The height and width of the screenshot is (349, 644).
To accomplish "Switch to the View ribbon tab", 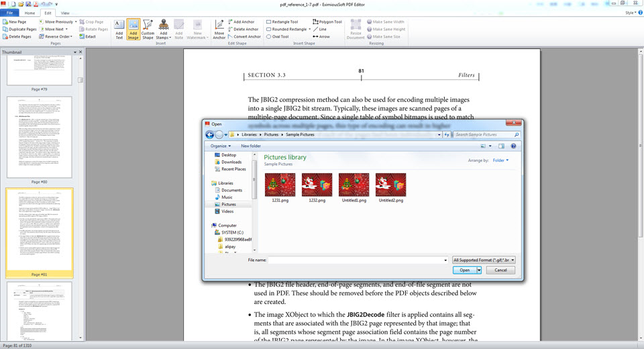I will [65, 13].
